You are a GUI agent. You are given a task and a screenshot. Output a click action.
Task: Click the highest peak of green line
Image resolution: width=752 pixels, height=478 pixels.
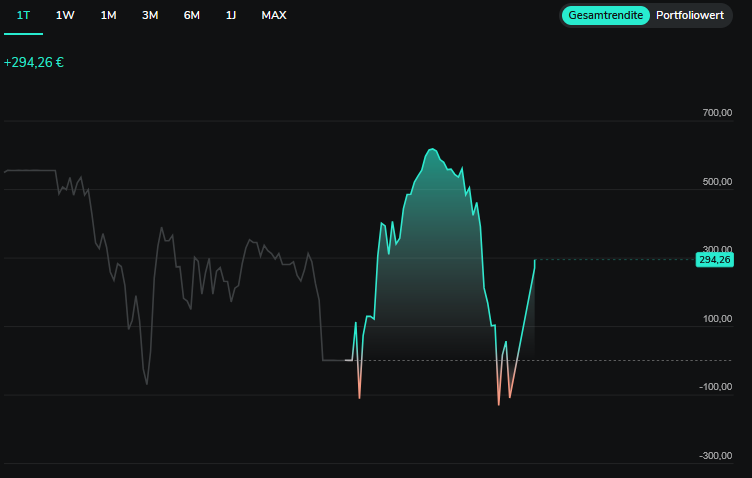point(432,149)
